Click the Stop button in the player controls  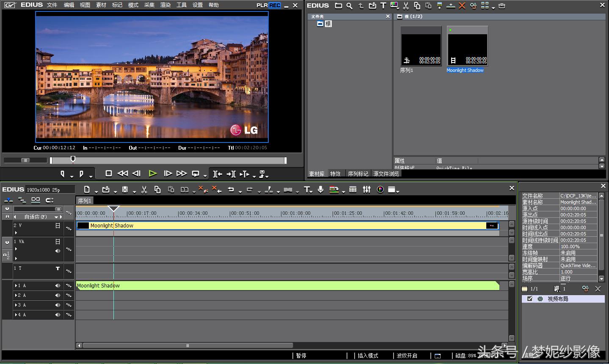coord(108,173)
